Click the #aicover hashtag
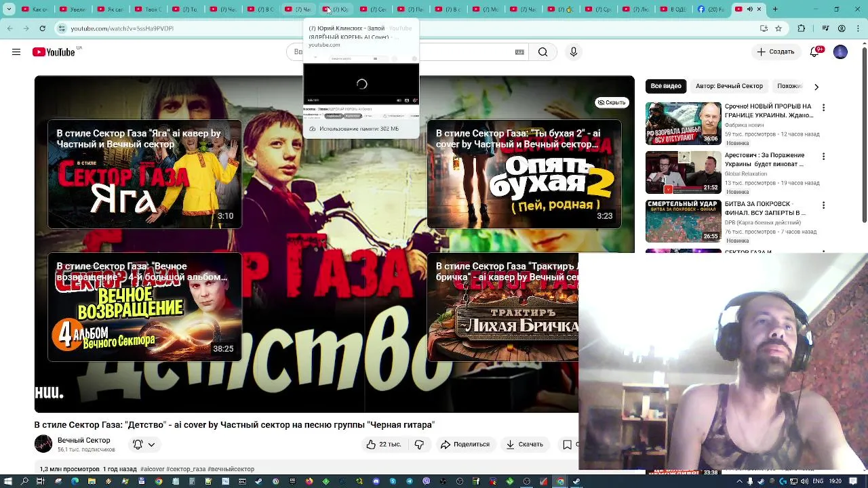The width and height of the screenshot is (868, 488). tap(152, 469)
